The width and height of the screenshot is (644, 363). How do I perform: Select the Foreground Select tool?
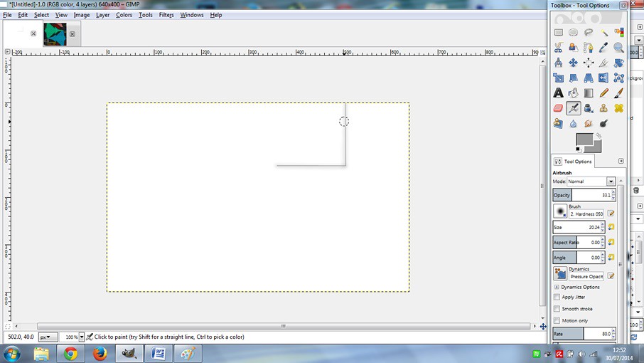(x=574, y=48)
